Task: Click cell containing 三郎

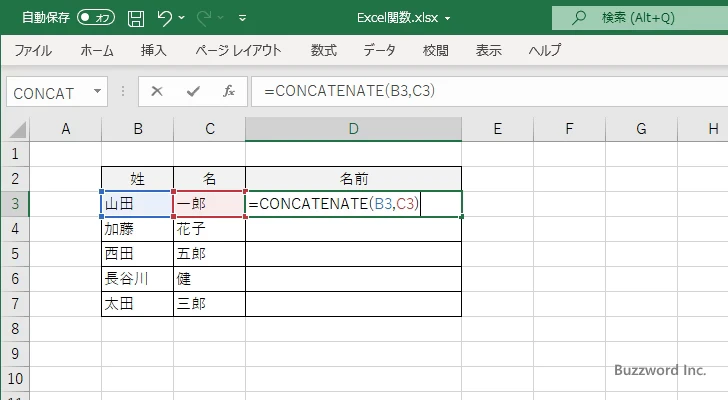Action: pos(209,304)
